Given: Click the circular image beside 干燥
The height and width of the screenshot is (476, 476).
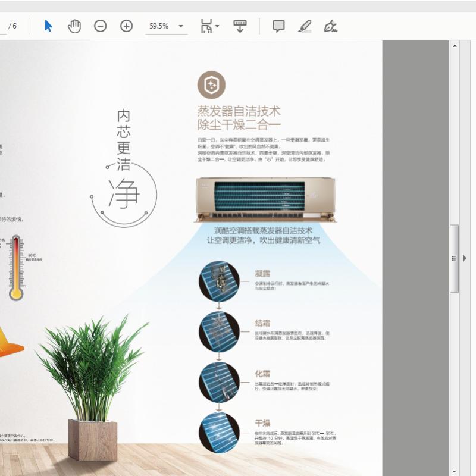Looking at the screenshot, I should click(x=219, y=433).
